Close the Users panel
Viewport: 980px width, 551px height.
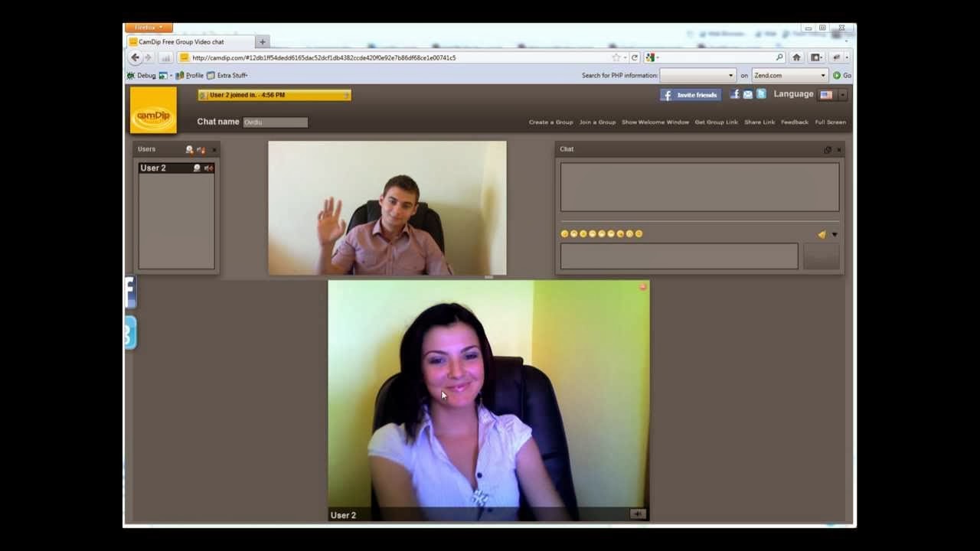(x=214, y=150)
